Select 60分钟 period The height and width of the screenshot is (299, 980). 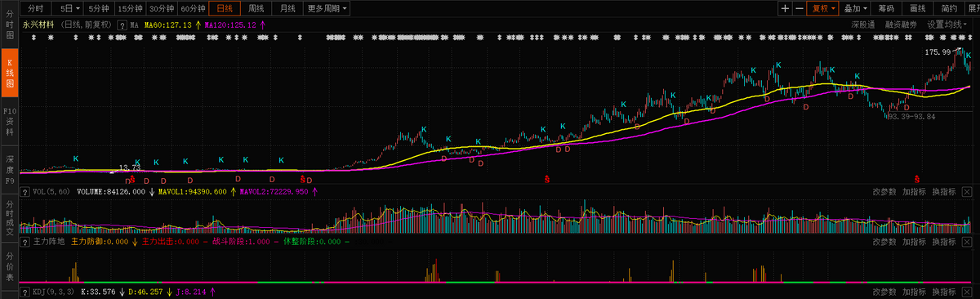[193, 8]
